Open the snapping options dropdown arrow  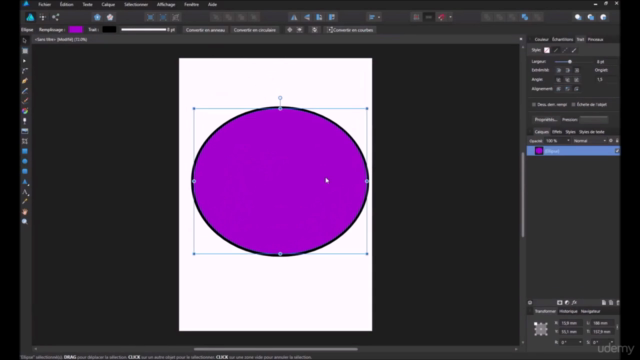pos(450,17)
